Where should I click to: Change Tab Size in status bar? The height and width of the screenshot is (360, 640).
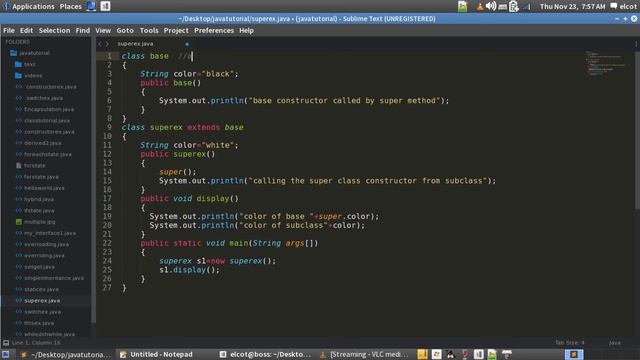point(570,343)
